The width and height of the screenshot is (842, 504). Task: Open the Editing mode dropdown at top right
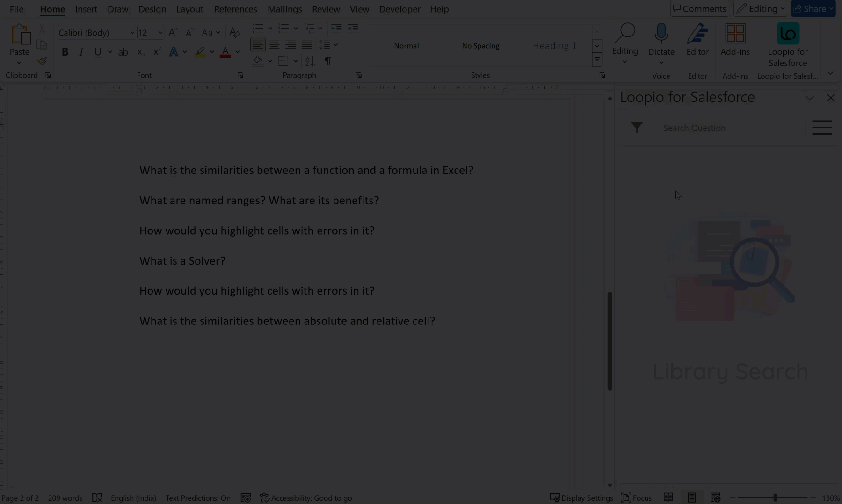click(760, 8)
